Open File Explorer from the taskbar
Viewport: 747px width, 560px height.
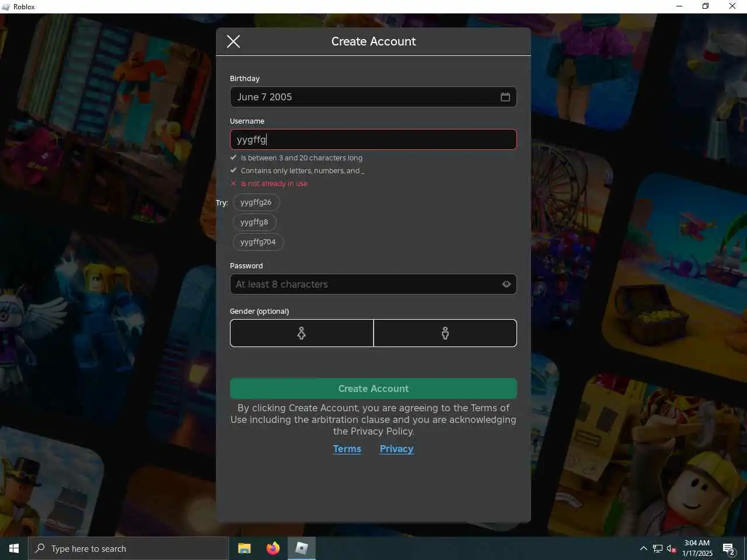point(245,548)
